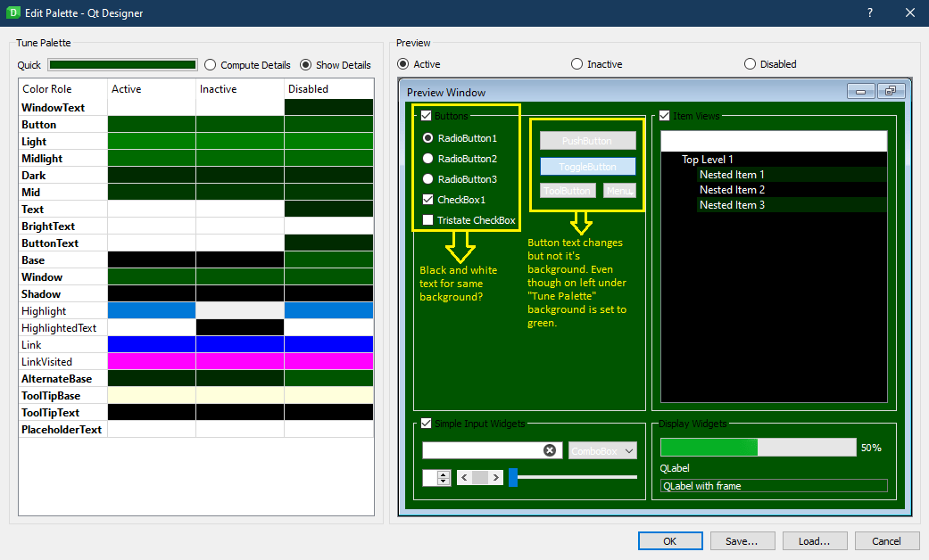Image resolution: width=929 pixels, height=560 pixels.
Task: Click the scrollbar left arrow
Action: 464,477
